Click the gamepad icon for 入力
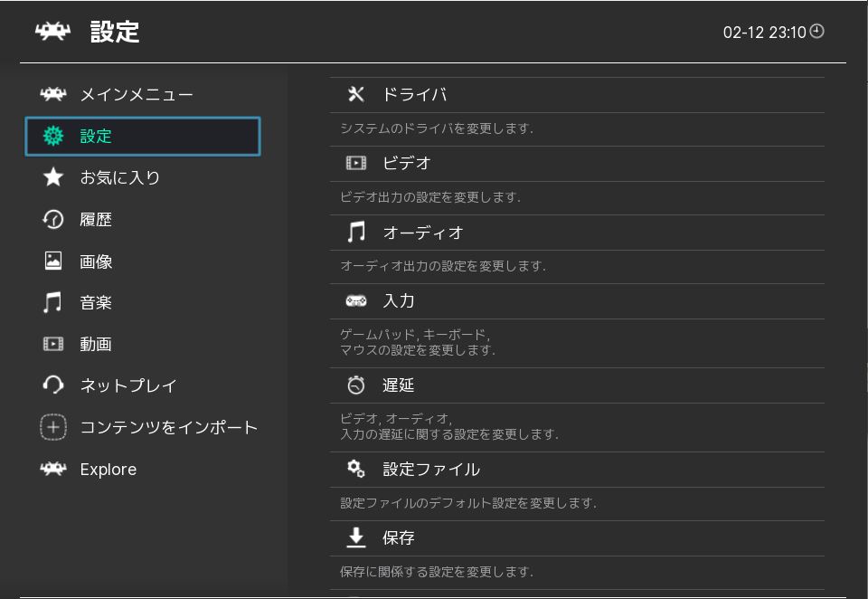Viewport: 868px width, 599px height. 356,301
